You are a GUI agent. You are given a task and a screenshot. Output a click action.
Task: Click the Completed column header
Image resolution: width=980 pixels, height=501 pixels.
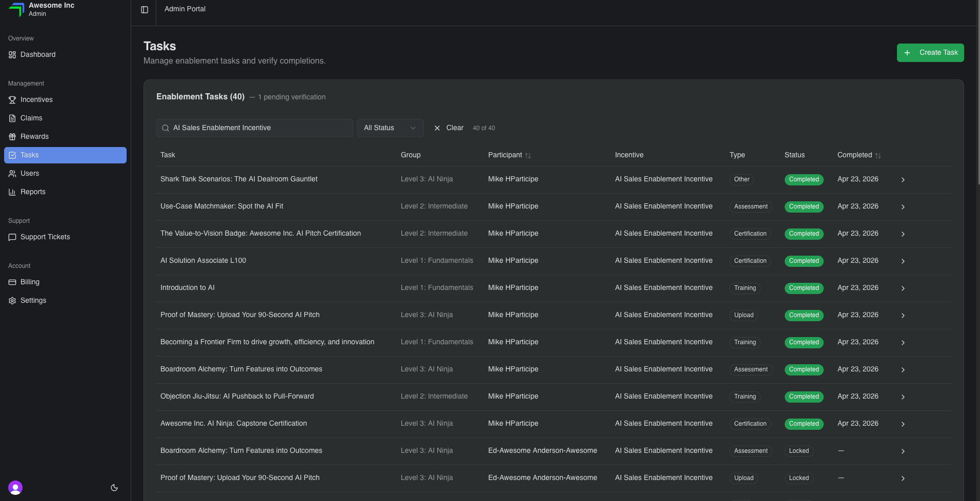[x=859, y=155]
